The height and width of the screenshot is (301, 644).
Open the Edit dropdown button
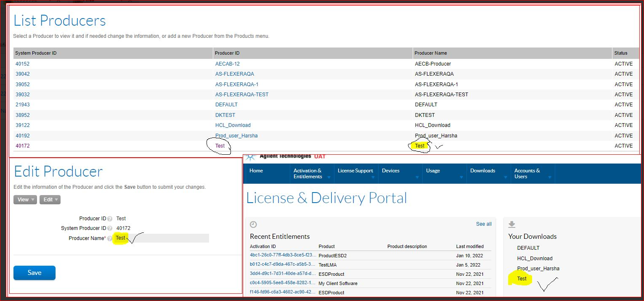(x=50, y=200)
